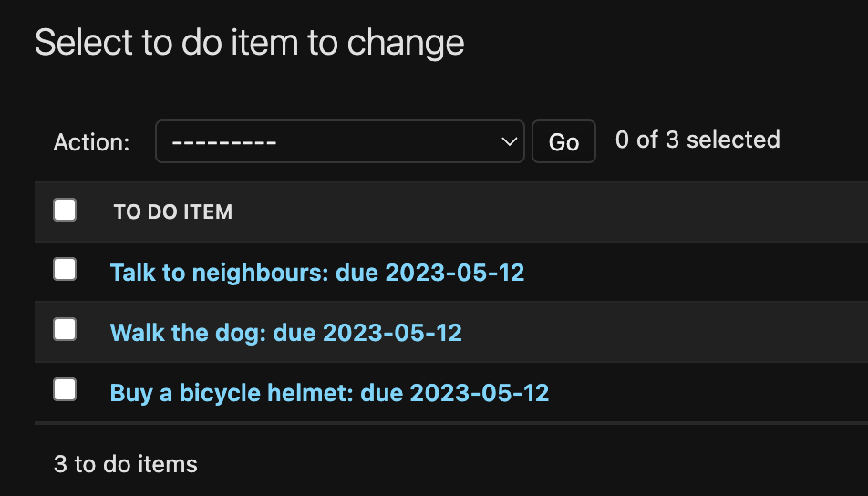Screen dimensions: 868x496
Task: Click the due date in the Talk to neighbours link
Action: tap(454, 273)
